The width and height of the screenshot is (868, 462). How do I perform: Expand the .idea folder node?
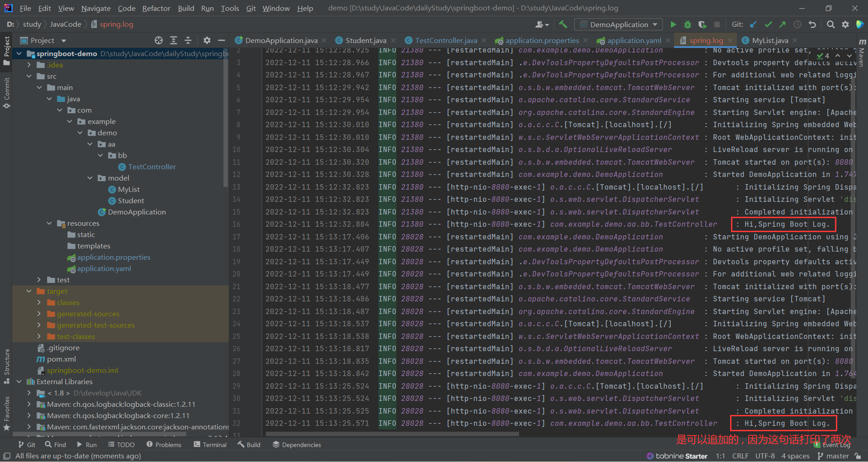coord(29,65)
